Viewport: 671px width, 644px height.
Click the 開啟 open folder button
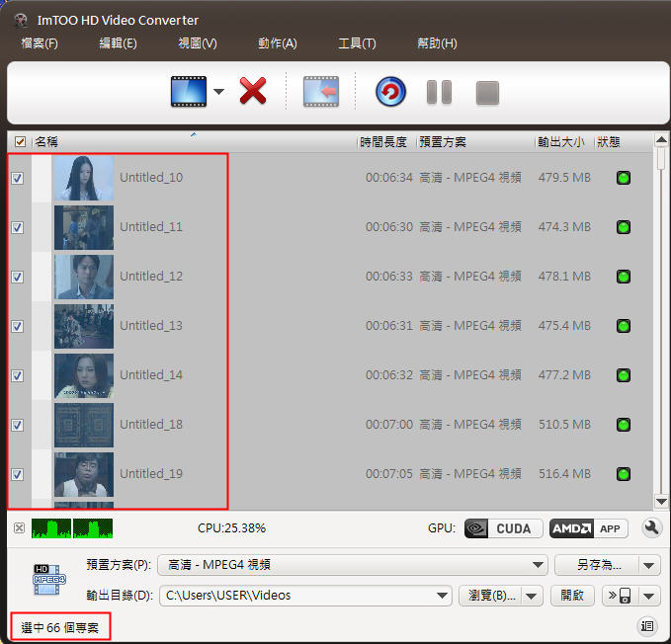[572, 596]
